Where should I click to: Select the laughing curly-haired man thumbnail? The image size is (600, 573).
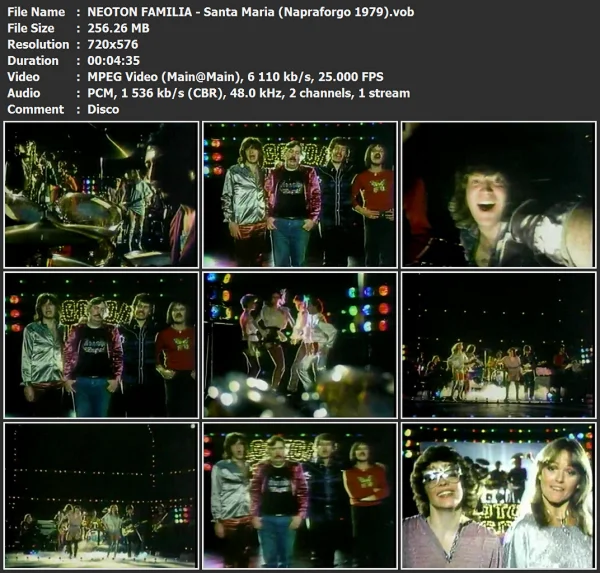point(499,194)
